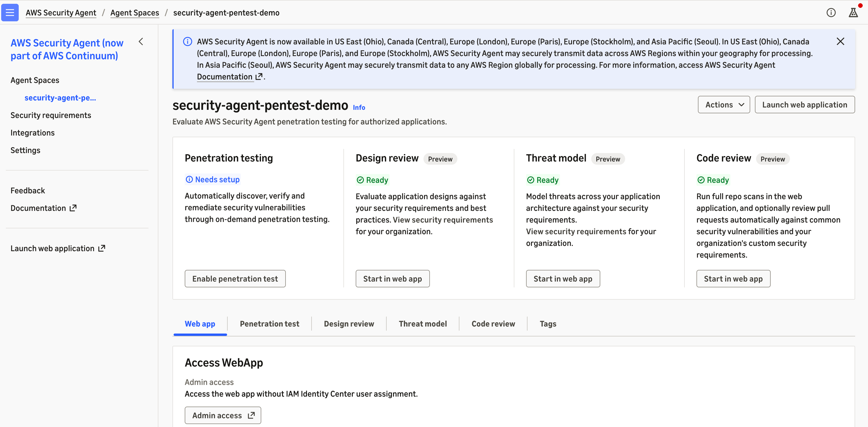Screen dimensions: 868x427
Task: Click the Needs setup status badge
Action: pos(213,180)
